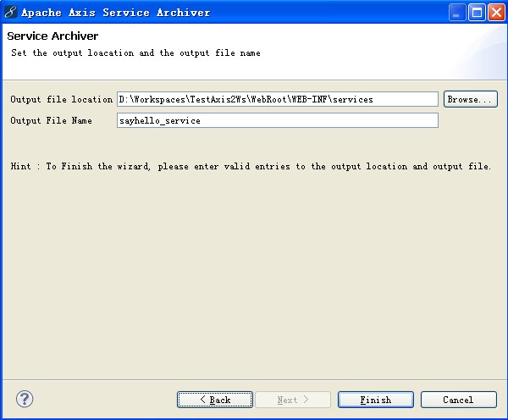Click the Browse... button
508x420 pixels.
point(471,99)
